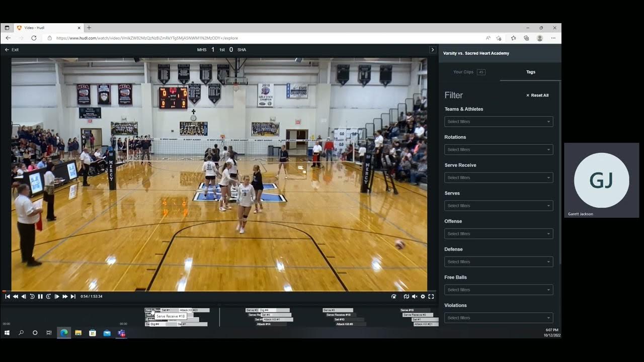Unmute the video audio

[415, 297]
